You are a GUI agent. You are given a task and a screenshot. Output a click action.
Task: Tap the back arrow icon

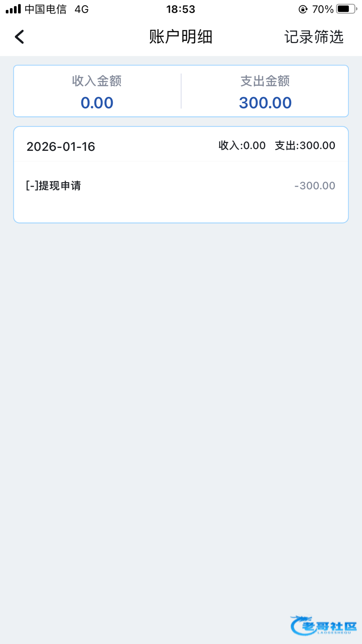click(20, 37)
